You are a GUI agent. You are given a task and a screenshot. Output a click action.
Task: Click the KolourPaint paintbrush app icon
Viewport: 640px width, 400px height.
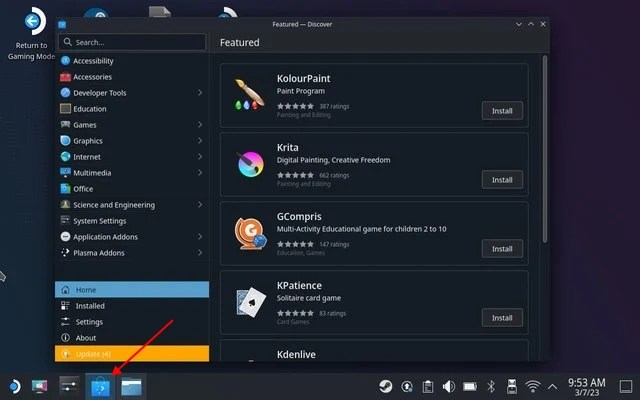(x=250, y=95)
